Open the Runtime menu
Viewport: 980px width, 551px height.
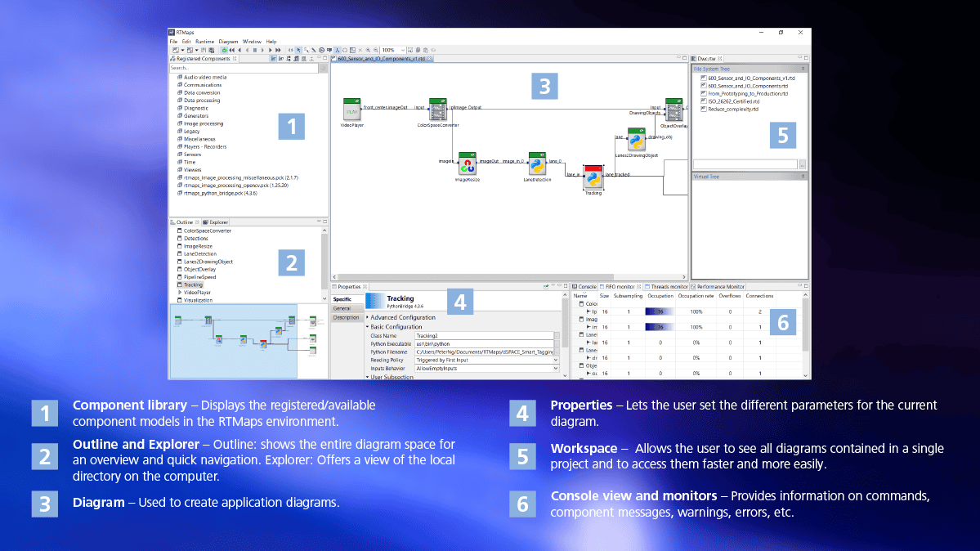click(204, 42)
